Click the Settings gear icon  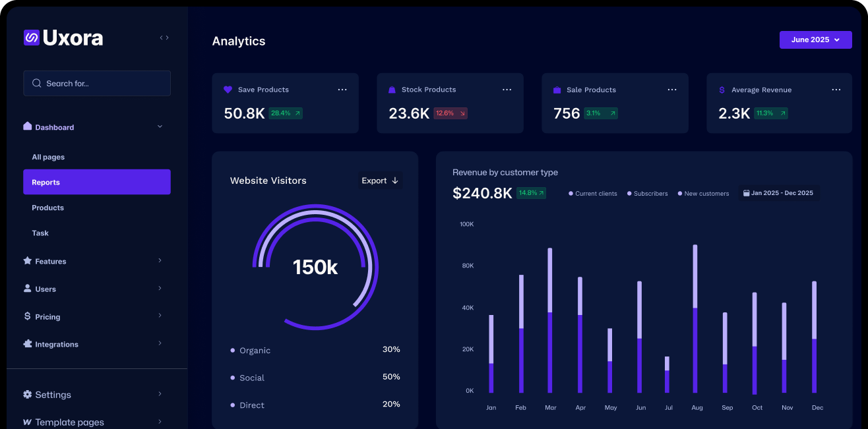click(28, 395)
